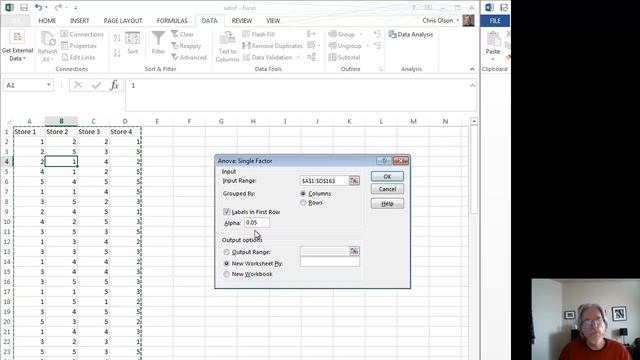Click Help in Anova dialog
The image size is (640, 360).
click(387, 204)
